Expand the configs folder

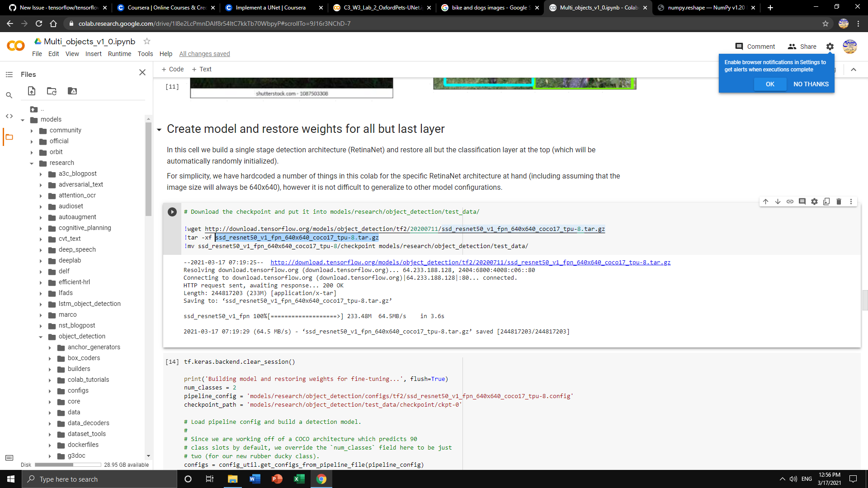coord(50,391)
